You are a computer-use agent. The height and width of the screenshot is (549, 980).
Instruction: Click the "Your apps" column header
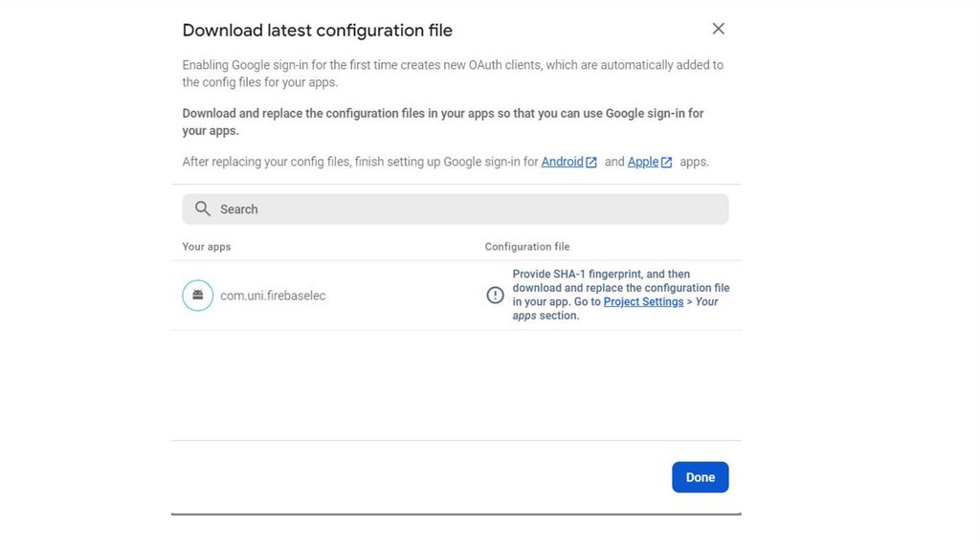coord(207,247)
